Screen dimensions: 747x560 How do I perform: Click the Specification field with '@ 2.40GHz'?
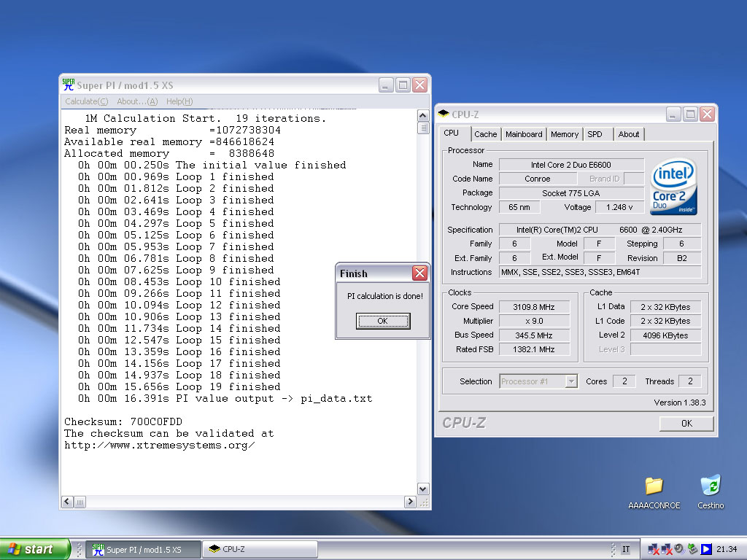600,230
